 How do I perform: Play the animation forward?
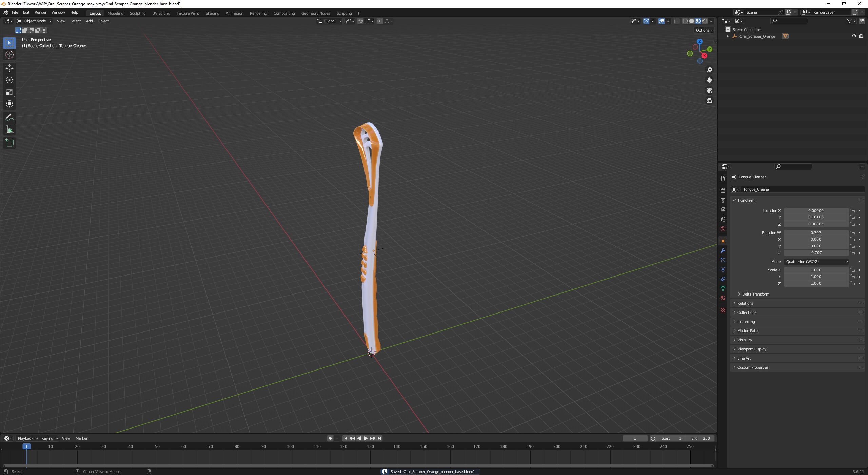366,438
